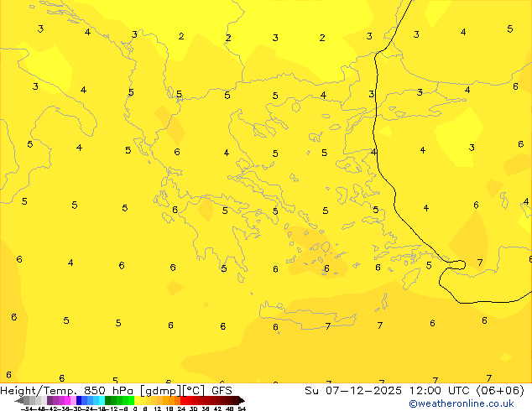Click the 'GFS' model label
Image resolution: width=532 pixels, height=411 pixels.
pyautogui.click(x=222, y=391)
